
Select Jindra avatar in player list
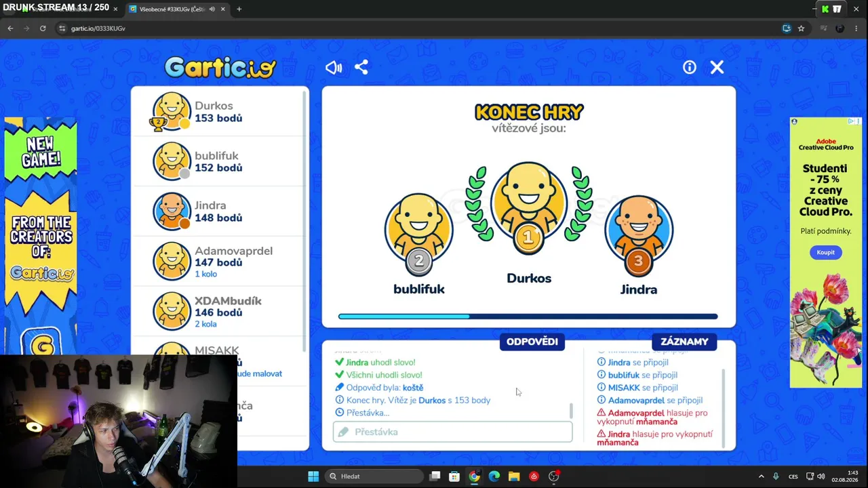tap(172, 211)
